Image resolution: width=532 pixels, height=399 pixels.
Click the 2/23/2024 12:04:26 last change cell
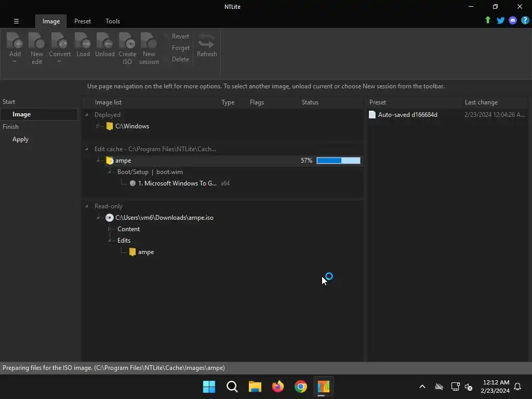(x=495, y=115)
